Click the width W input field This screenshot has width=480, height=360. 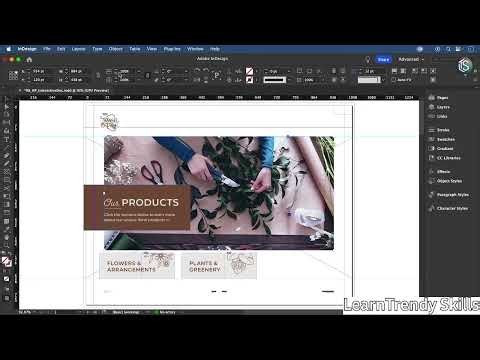click(79, 71)
